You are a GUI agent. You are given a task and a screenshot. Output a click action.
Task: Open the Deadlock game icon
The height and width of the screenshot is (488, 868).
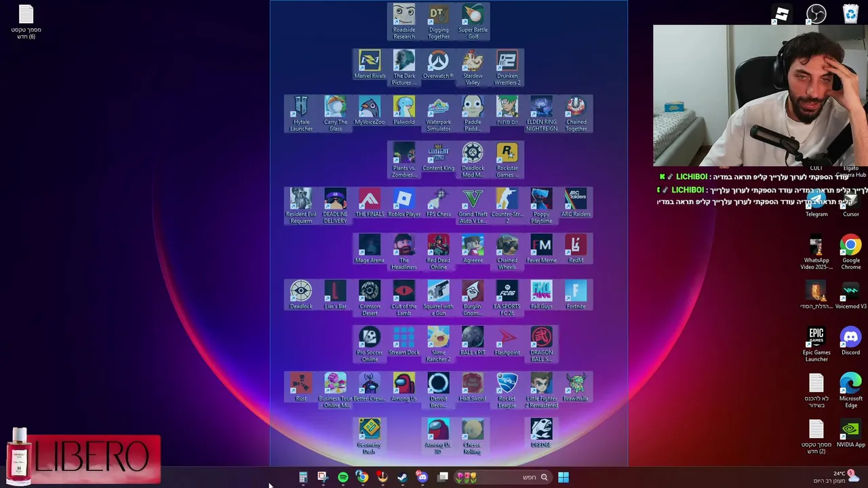(301, 295)
